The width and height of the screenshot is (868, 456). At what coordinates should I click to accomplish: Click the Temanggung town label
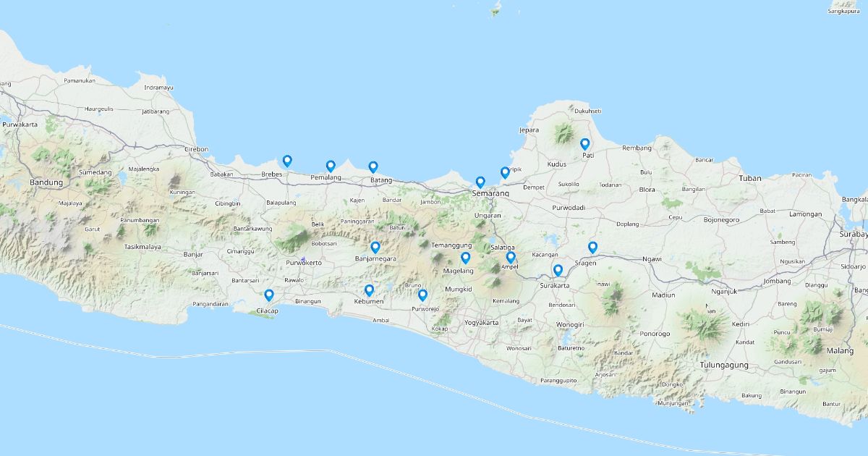click(x=451, y=245)
